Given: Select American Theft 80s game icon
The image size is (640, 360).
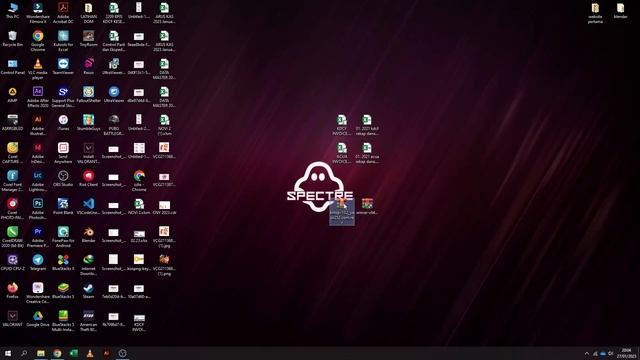Looking at the screenshot, I should 89,320.
